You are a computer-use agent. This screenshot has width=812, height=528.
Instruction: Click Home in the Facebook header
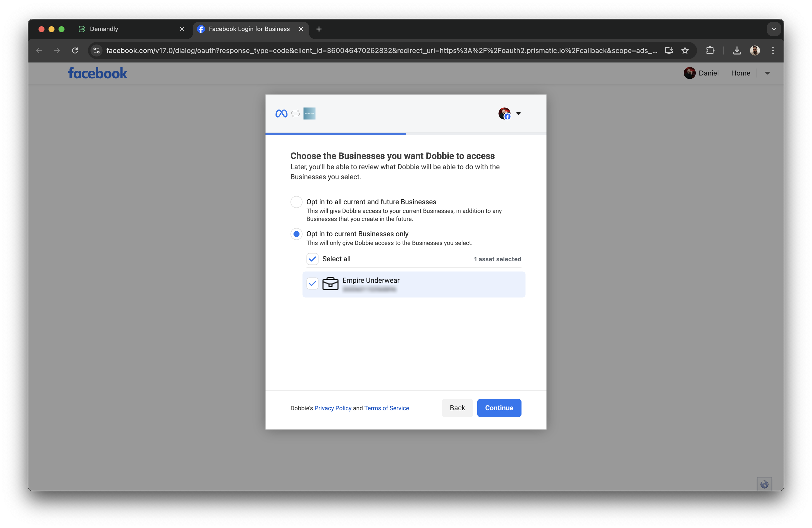pyautogui.click(x=741, y=73)
